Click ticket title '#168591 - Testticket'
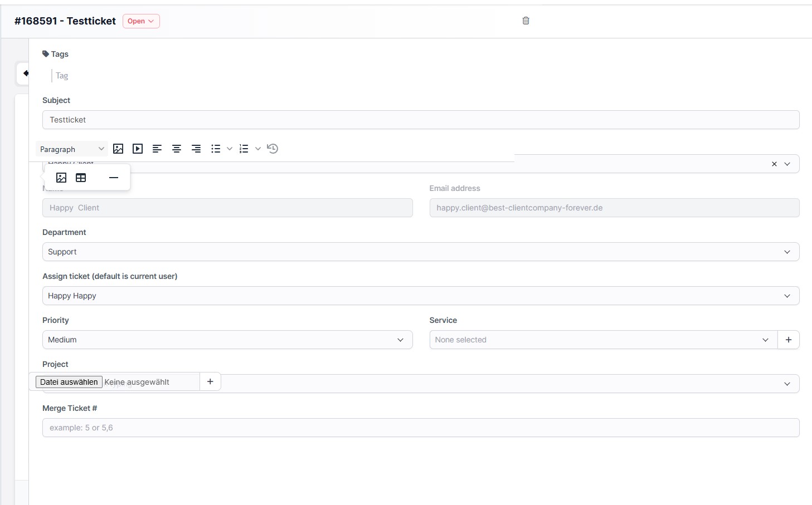Image resolution: width=812 pixels, height=505 pixels. [65, 21]
